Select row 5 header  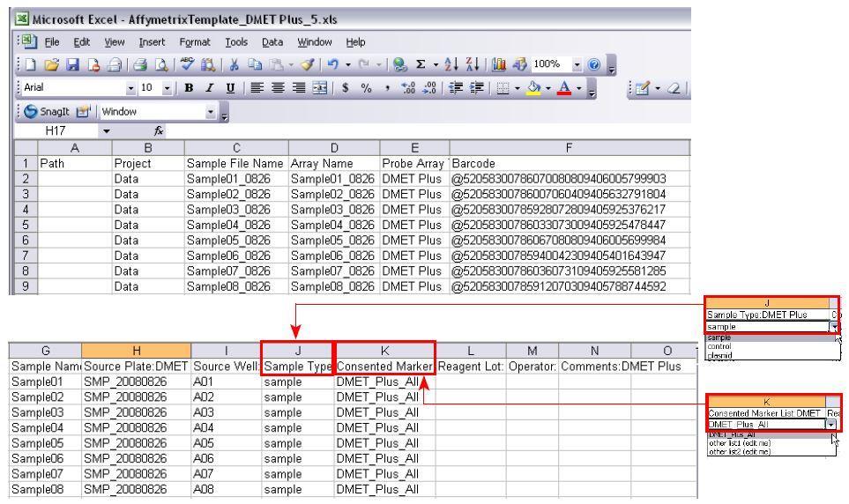coord(26,225)
